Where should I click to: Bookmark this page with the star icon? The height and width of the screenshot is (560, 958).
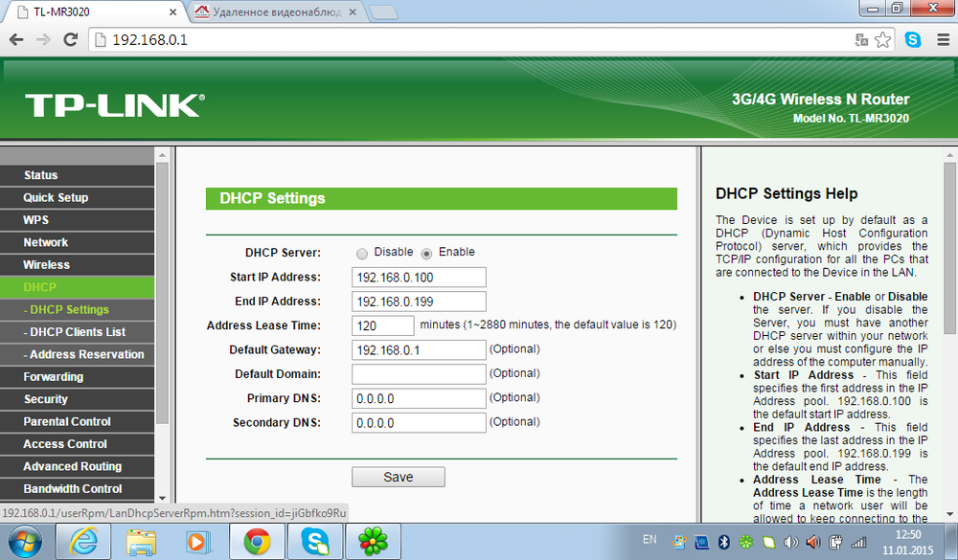(x=882, y=39)
